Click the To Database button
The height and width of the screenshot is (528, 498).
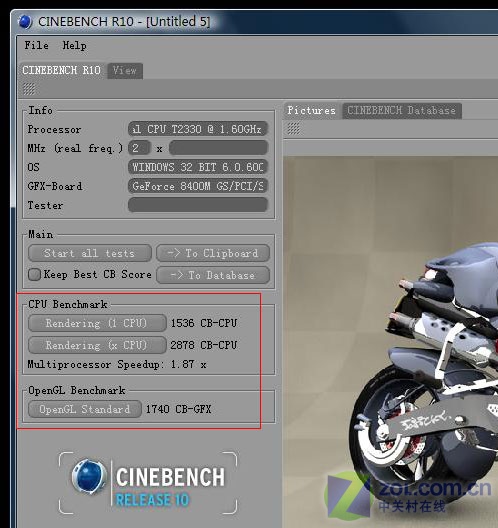(x=213, y=275)
